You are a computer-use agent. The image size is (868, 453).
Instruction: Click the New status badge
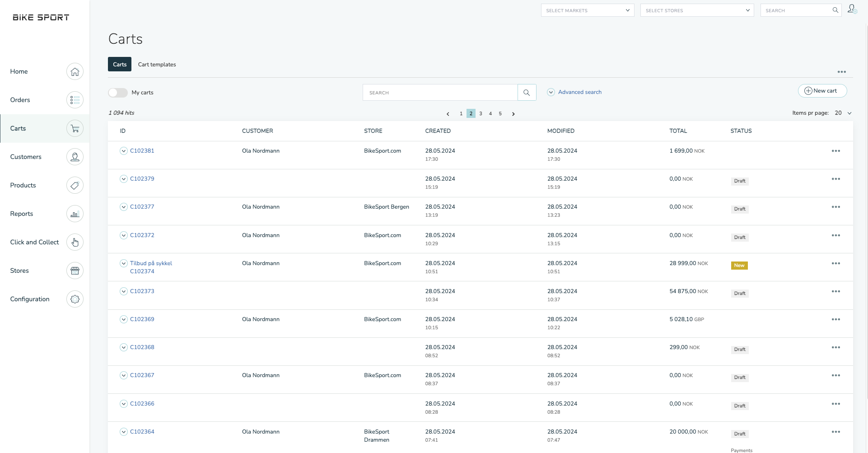(739, 266)
